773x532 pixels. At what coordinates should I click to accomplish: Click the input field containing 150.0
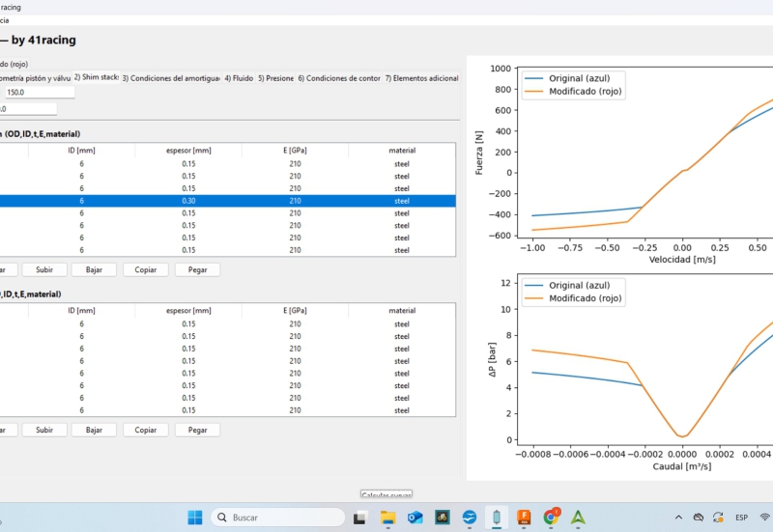click(39, 93)
